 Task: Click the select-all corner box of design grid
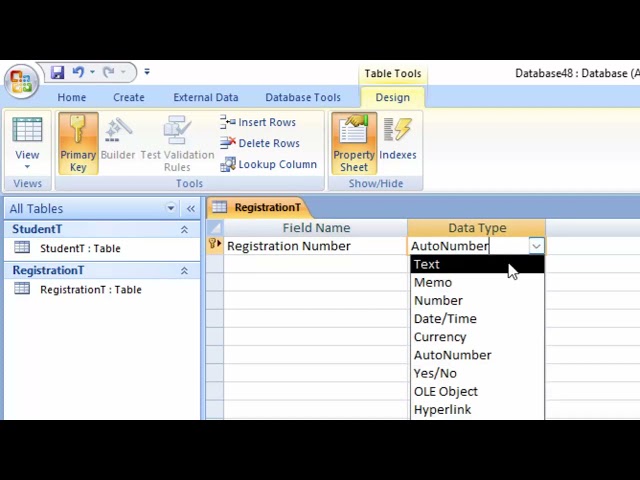click(x=215, y=228)
